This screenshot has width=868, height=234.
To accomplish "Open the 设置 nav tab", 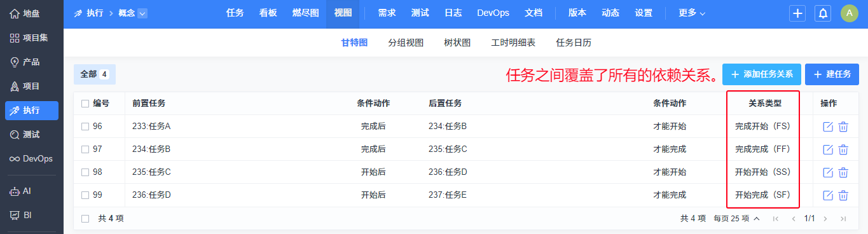I will [x=644, y=13].
